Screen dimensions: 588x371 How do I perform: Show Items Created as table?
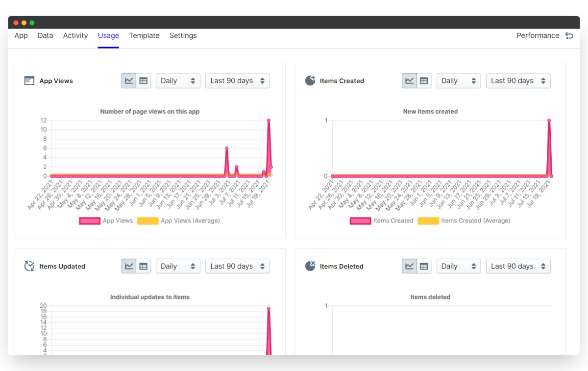tap(424, 81)
